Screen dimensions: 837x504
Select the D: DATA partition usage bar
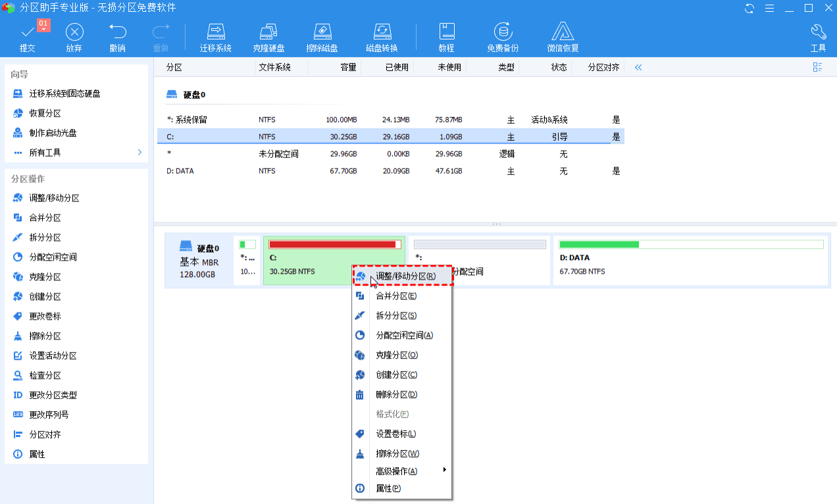pos(690,245)
